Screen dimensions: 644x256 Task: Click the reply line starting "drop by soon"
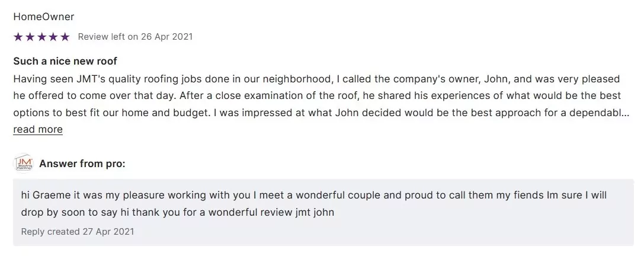[x=178, y=212]
